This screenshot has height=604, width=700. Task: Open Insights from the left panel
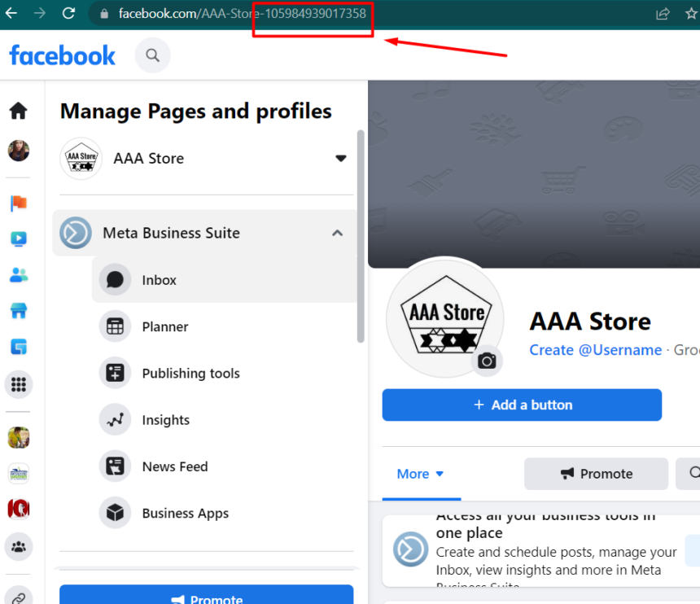click(165, 420)
